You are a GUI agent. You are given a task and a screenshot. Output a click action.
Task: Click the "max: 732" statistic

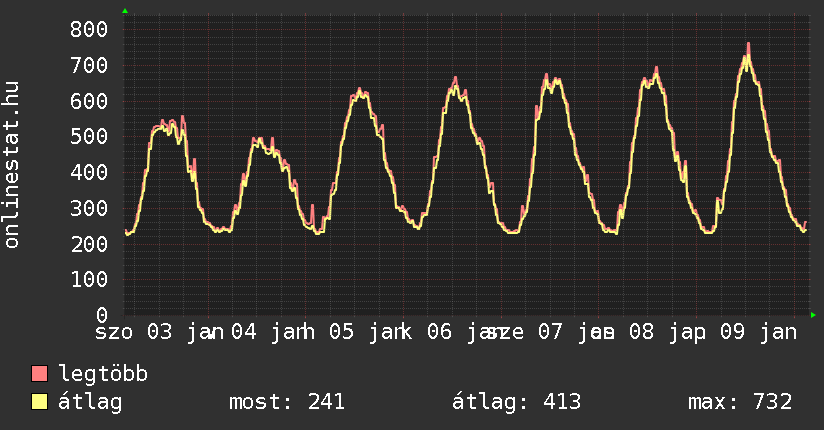(x=740, y=402)
